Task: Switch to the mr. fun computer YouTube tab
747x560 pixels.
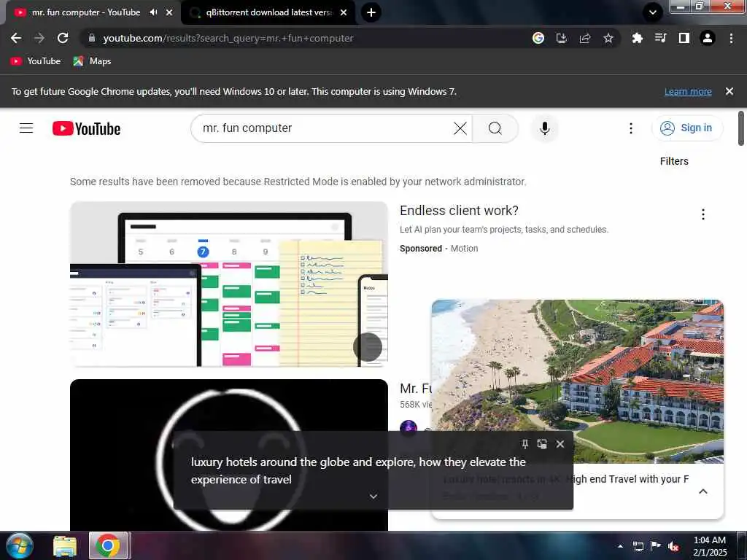Action: (86, 12)
